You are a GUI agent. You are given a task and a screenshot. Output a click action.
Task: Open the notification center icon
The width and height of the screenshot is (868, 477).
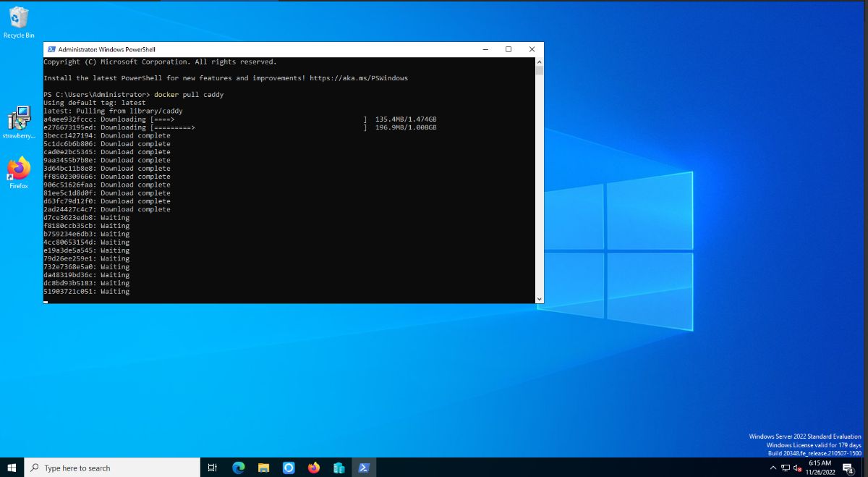click(848, 468)
